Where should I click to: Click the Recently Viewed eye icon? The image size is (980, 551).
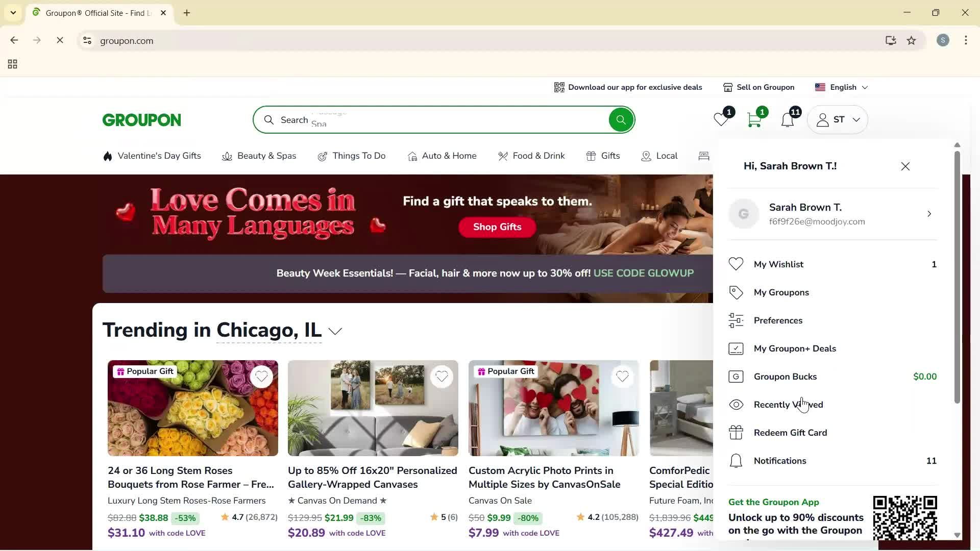[x=736, y=404]
